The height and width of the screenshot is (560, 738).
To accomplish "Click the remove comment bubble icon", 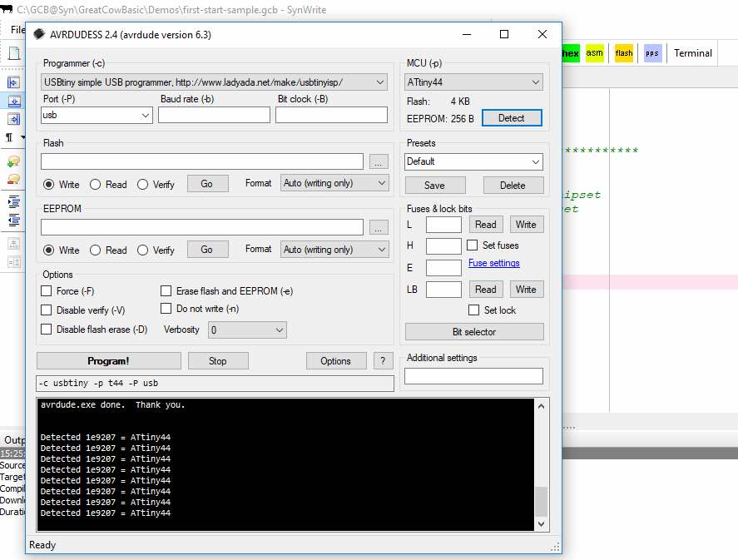I will (13, 179).
